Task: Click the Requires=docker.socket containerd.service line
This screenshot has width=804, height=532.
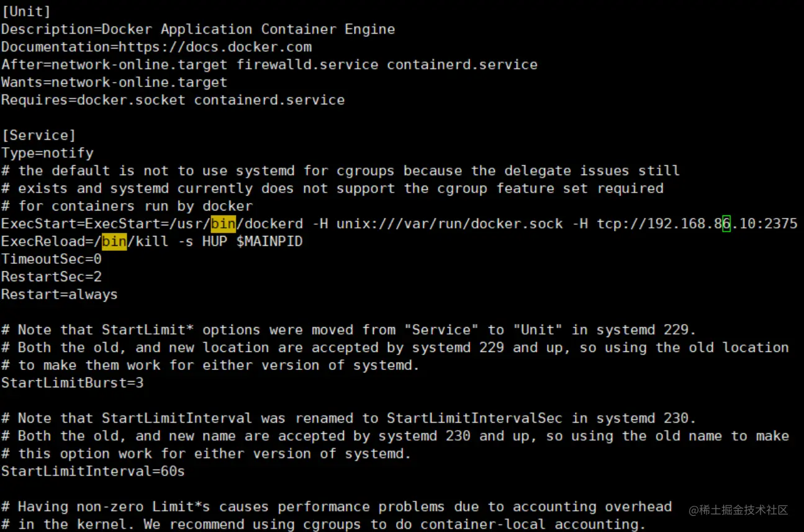Action: pyautogui.click(x=173, y=100)
